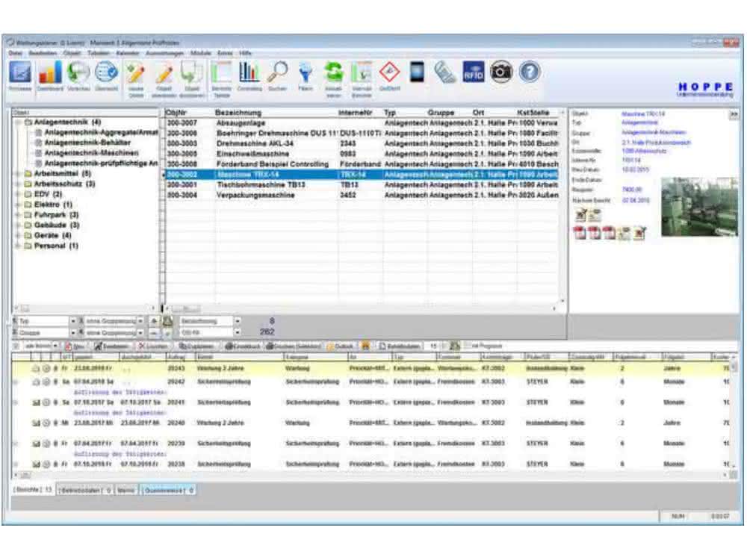Open help with the question mark icon
747x560 pixels.
(x=530, y=72)
